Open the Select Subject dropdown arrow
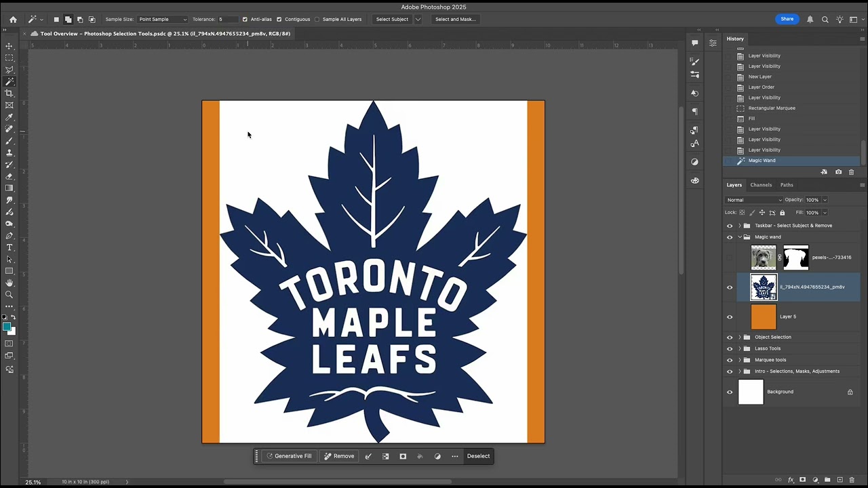 click(x=418, y=19)
